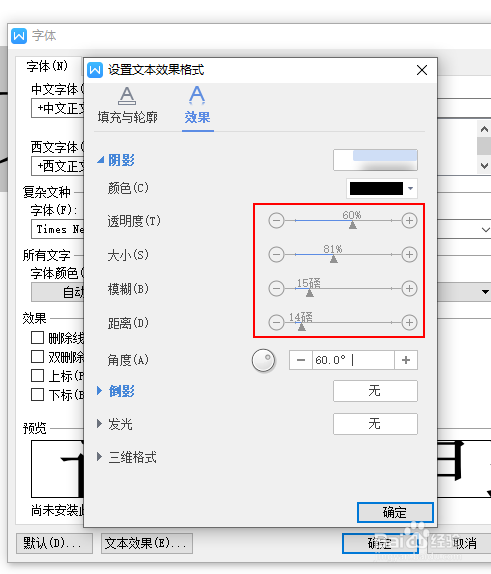
Task: Click 默认(D)... in the 字体 dialog
Action: click(54, 543)
